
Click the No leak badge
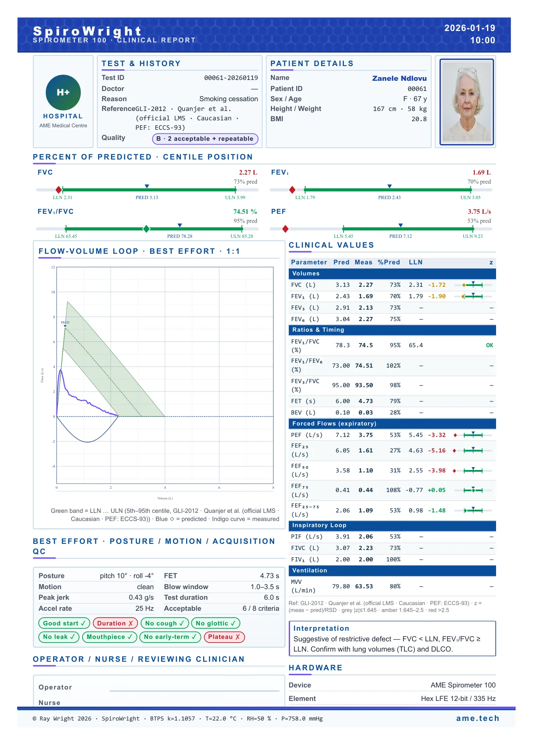coord(59,637)
